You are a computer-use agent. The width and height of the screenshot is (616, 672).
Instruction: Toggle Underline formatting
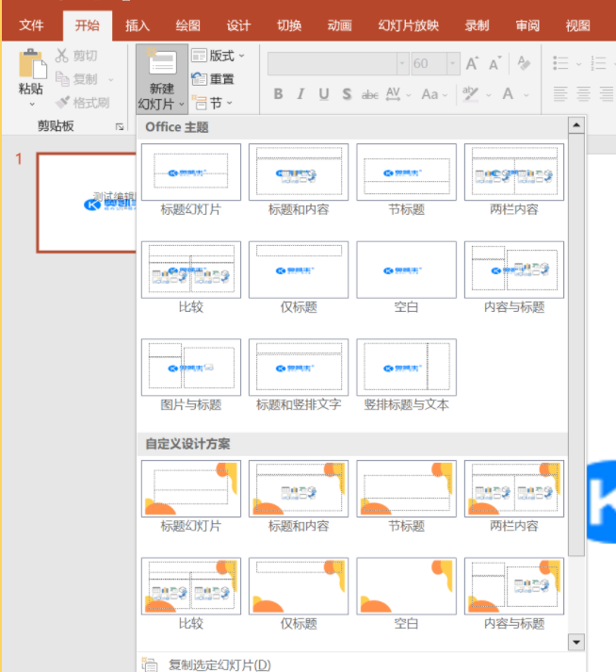[x=324, y=94]
